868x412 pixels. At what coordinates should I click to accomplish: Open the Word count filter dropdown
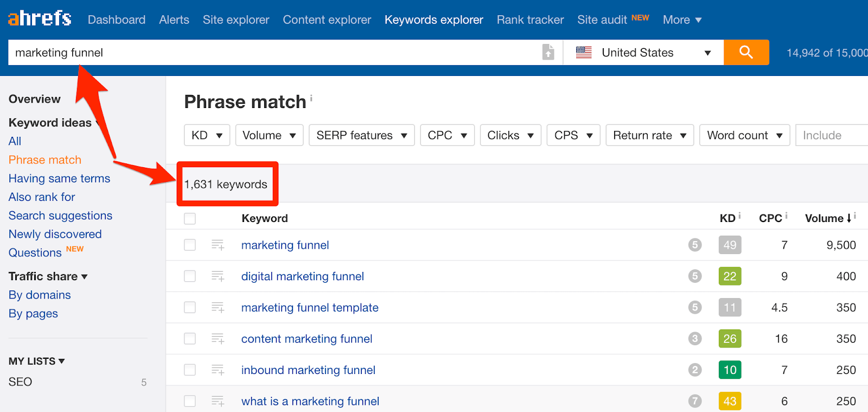coord(745,135)
